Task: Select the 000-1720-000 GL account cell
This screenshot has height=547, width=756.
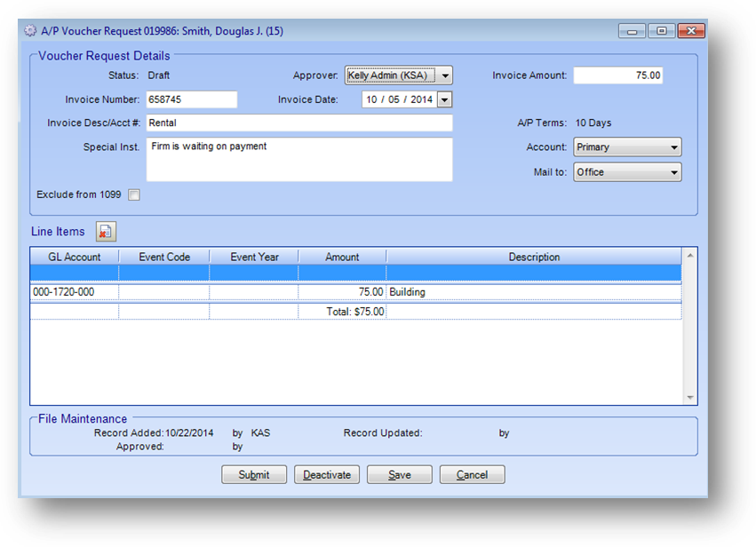Action: pos(75,292)
